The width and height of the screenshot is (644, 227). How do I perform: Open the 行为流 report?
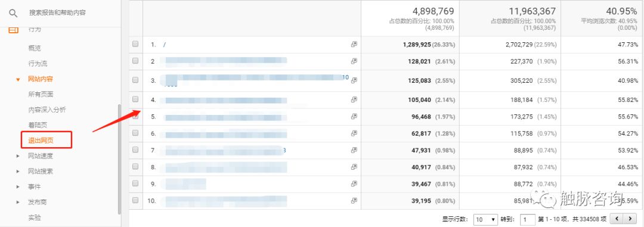pyautogui.click(x=38, y=64)
